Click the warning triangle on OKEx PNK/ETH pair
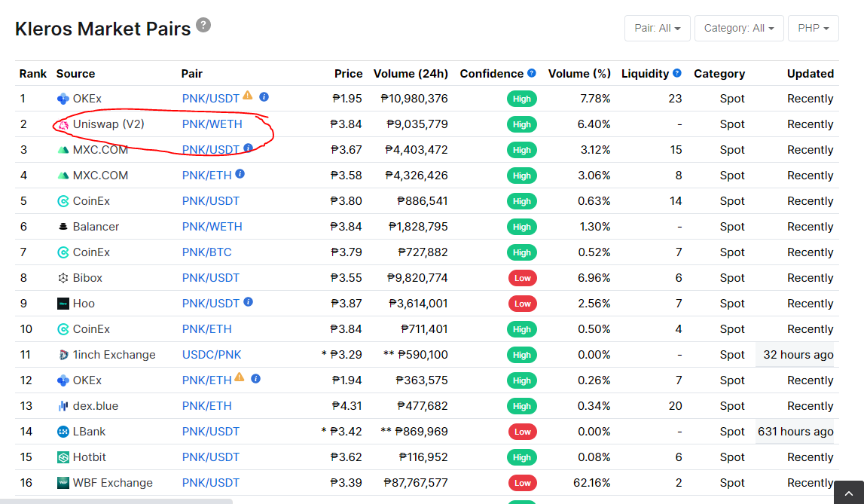The image size is (867, 504). click(x=240, y=377)
